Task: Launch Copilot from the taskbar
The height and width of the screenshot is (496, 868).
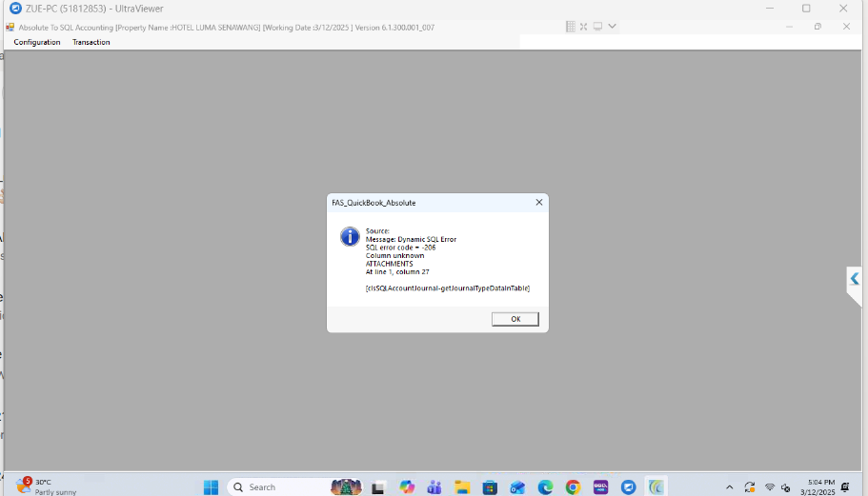Action: point(407,487)
